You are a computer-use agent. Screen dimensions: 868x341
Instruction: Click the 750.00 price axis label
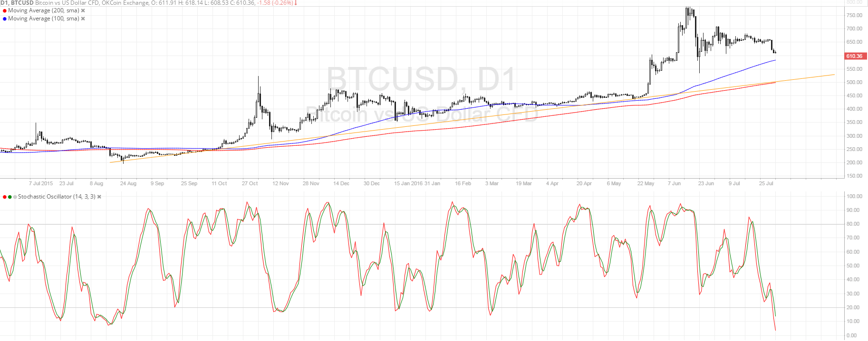[x=854, y=15]
